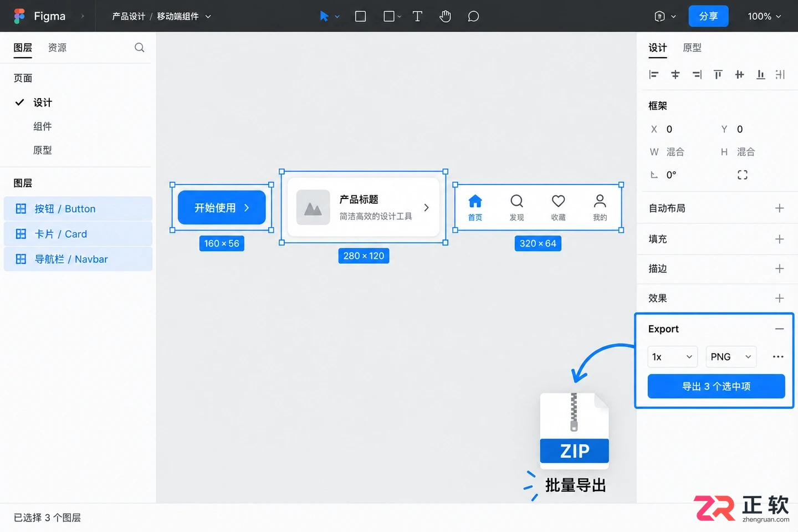Open the Move tool dropdown arrow

click(337, 17)
